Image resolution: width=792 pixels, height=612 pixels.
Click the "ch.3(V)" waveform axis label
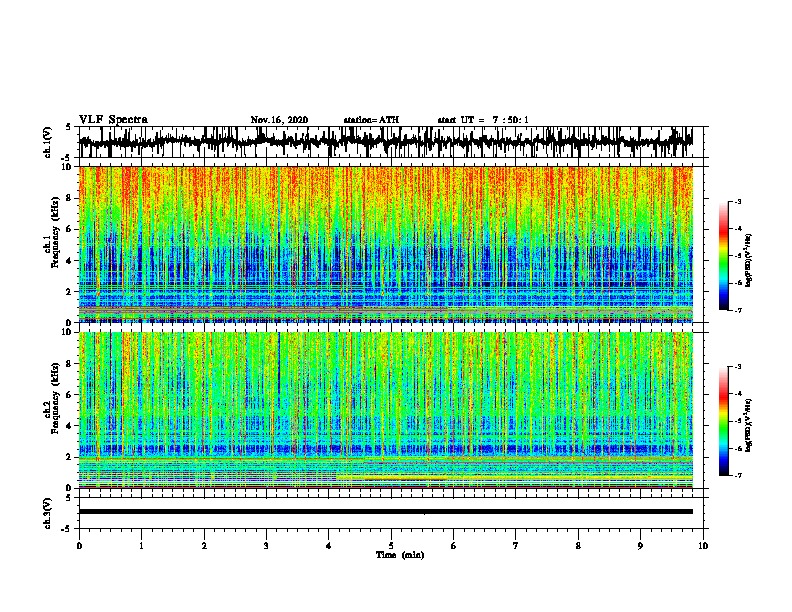coord(48,513)
